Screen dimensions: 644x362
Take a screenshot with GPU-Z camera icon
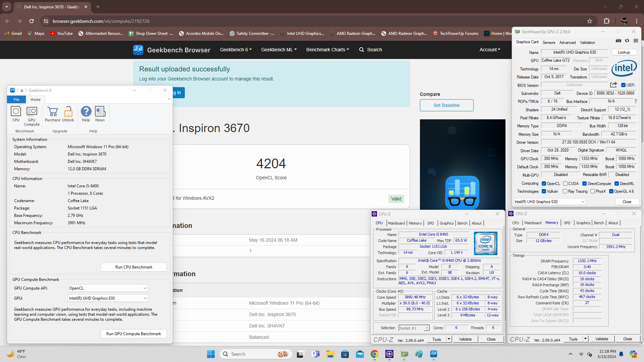(619, 41)
